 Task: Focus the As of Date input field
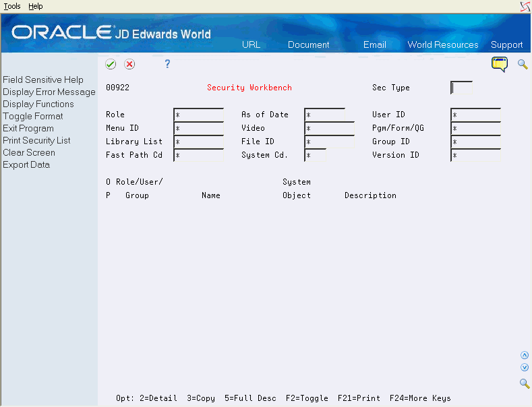point(325,115)
